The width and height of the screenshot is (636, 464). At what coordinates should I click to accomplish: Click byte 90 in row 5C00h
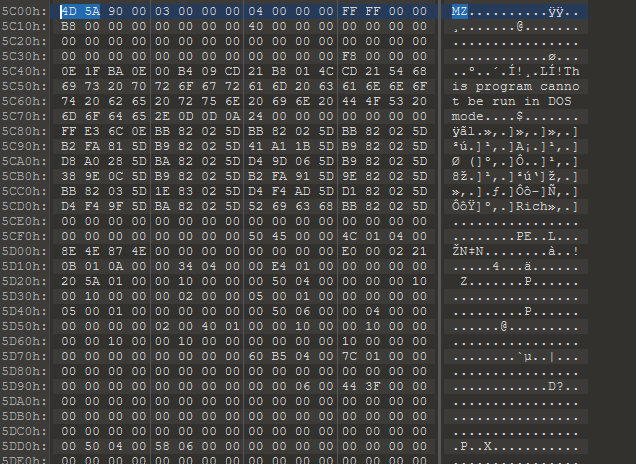point(116,11)
